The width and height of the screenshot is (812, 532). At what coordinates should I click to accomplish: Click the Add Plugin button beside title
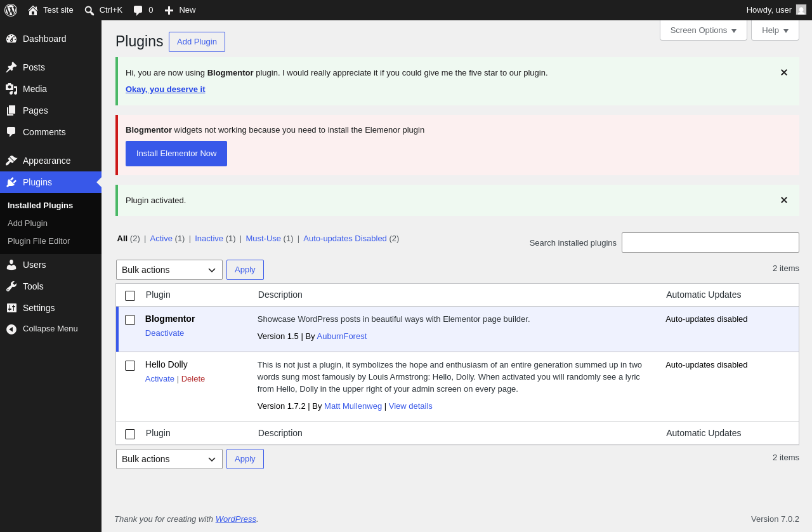(x=197, y=42)
